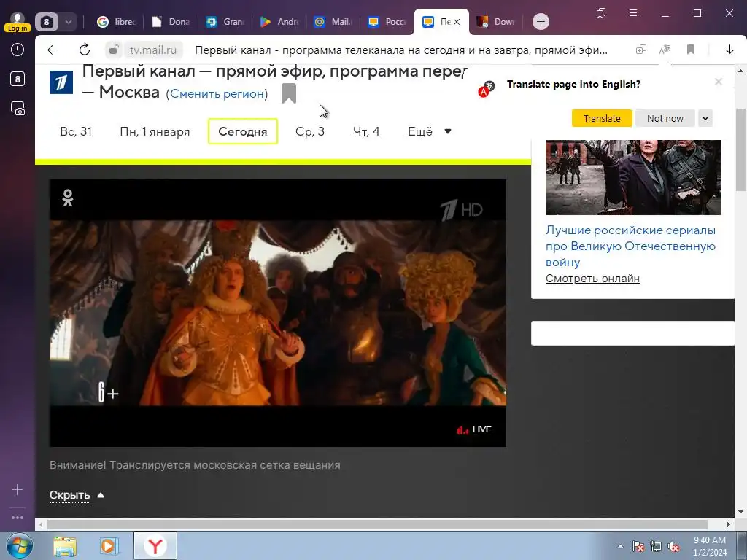
Task: Open the Windows Start menu
Action: (x=19, y=545)
